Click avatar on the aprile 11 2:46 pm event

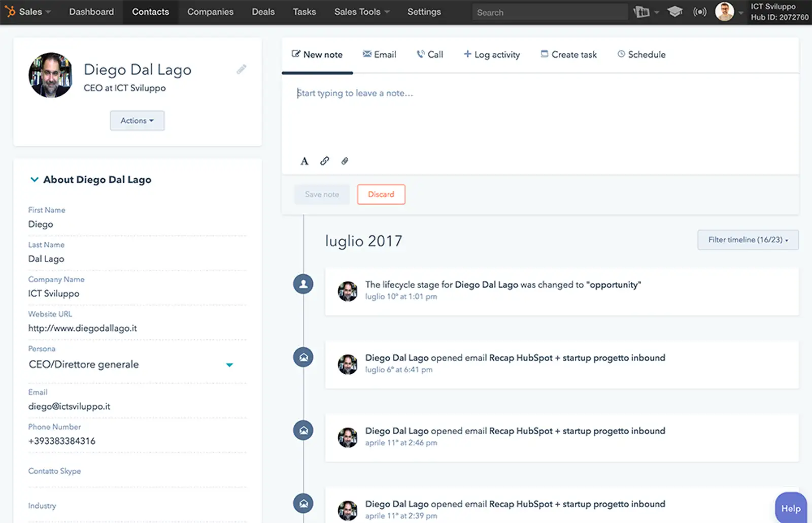(348, 438)
